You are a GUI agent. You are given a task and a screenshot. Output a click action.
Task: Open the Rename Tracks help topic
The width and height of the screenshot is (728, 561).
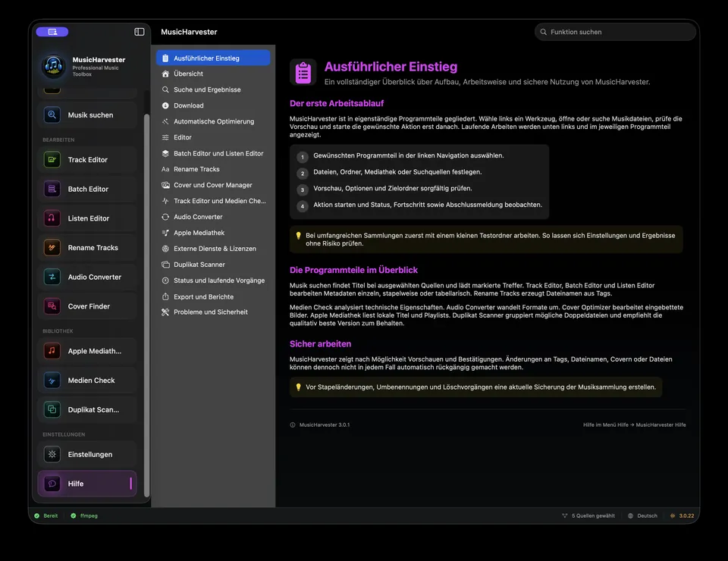(x=213, y=169)
